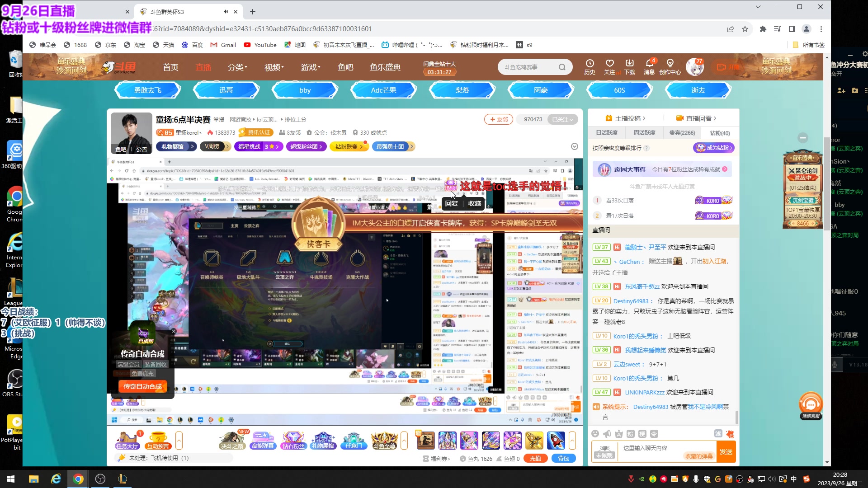Screen dimensions: 868x488
Task: Click the 斗鱼至尊 crown icon
Action: (x=384, y=441)
